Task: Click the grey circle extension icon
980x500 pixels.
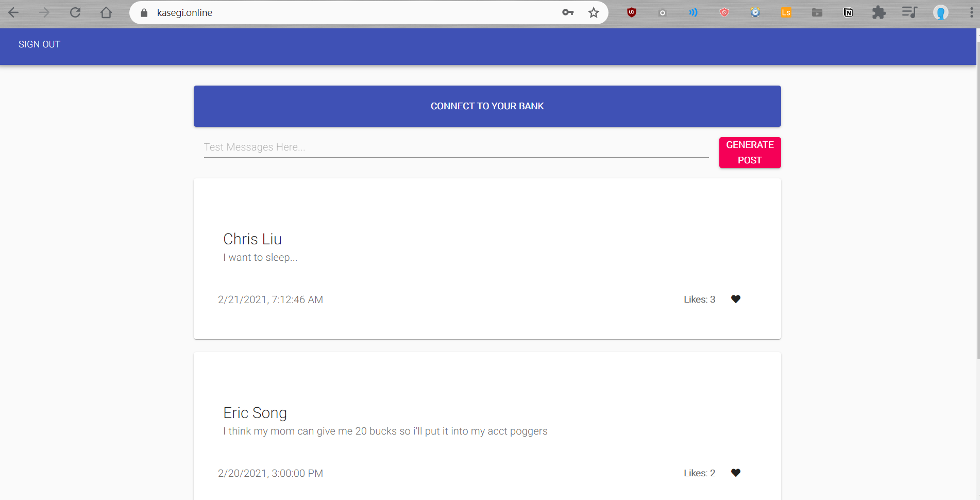Action: coord(663,13)
